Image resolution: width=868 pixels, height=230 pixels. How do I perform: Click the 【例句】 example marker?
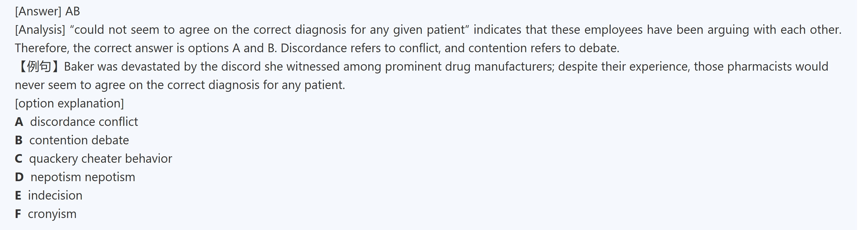coord(38,67)
